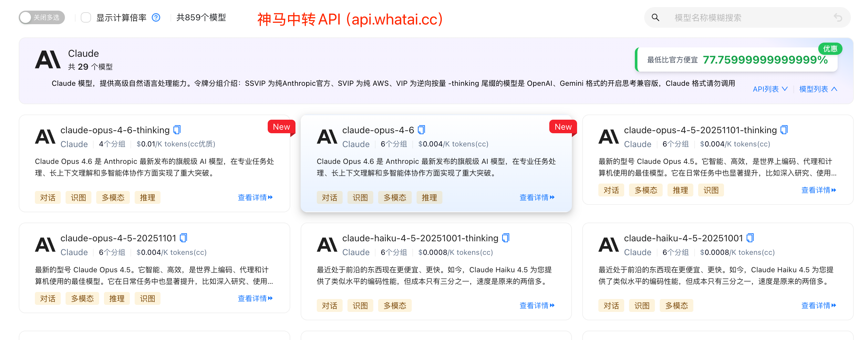Click 识图 tag on claude-opus-4-5-20251101-thinking card
Image resolution: width=868 pixels, height=340 pixels.
711,190
